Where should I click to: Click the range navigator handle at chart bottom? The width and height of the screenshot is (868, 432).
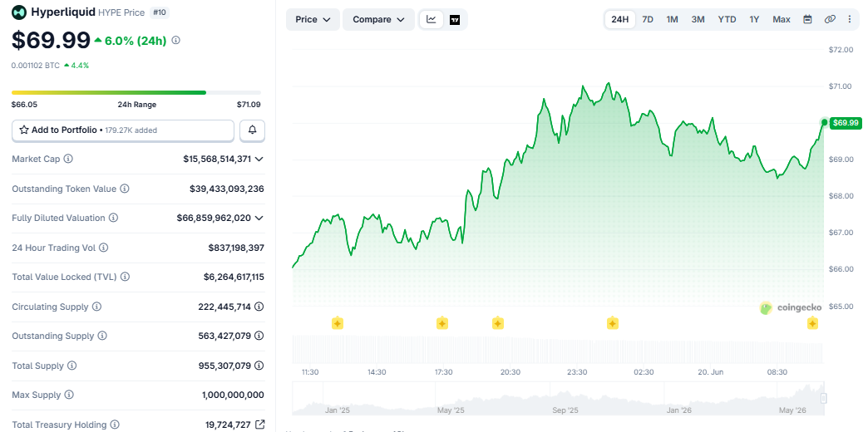(823, 398)
